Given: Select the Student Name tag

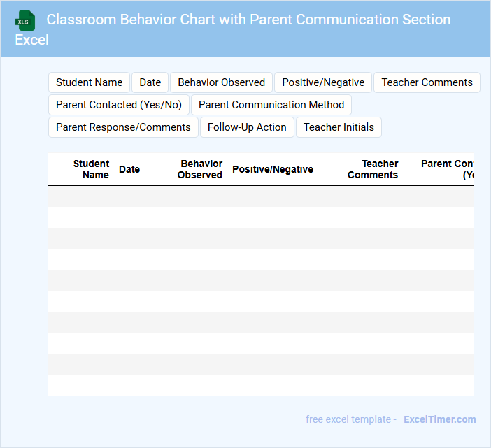Looking at the screenshot, I should [89, 82].
